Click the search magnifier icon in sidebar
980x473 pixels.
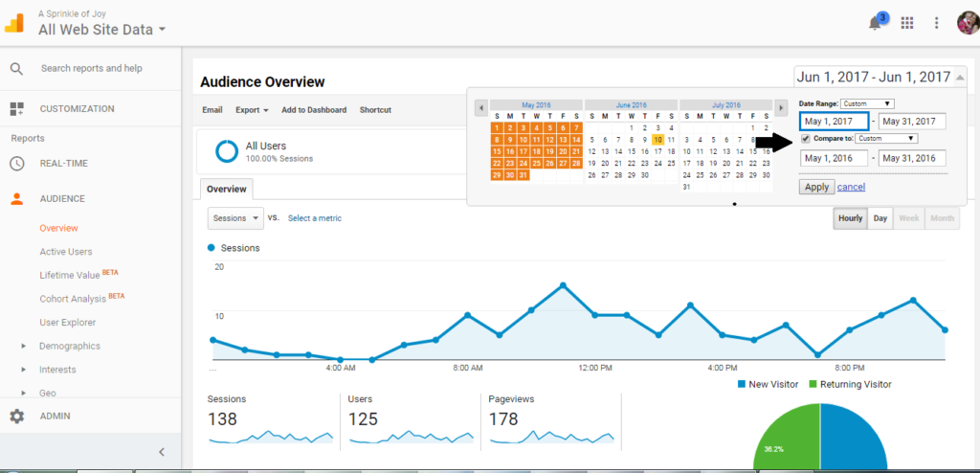point(17,69)
